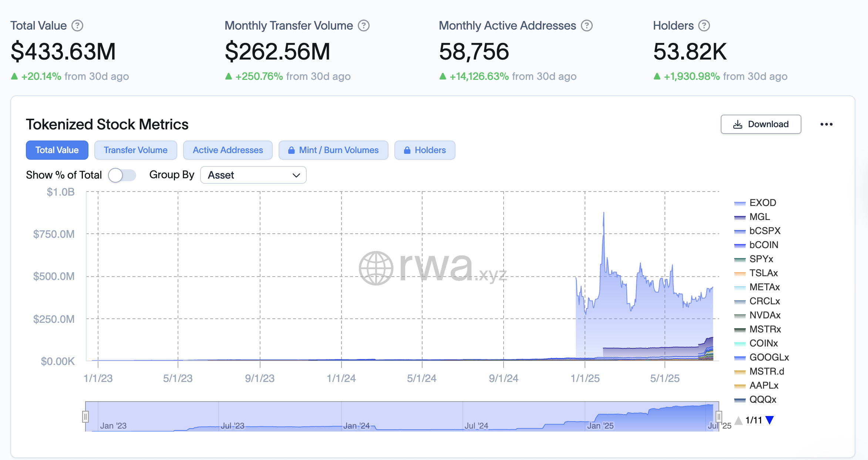Click the download arrow icon on Download button
This screenshot has height=460, width=868.
click(737, 124)
